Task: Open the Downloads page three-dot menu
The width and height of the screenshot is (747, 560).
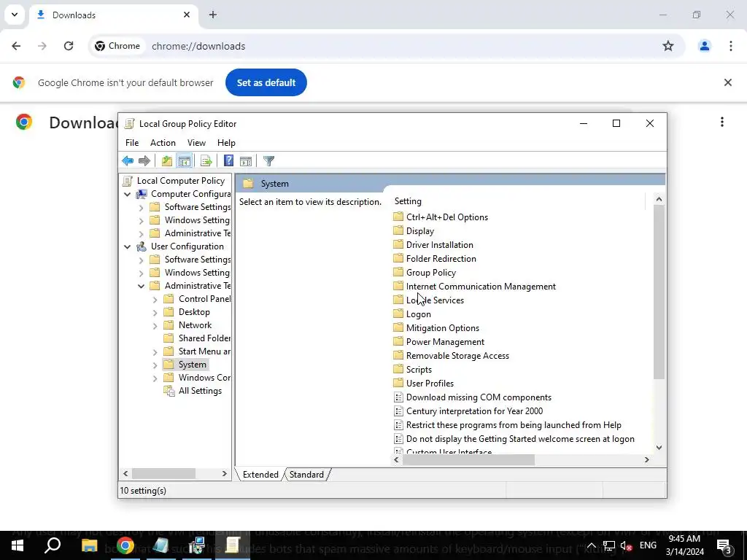Action: [721, 122]
